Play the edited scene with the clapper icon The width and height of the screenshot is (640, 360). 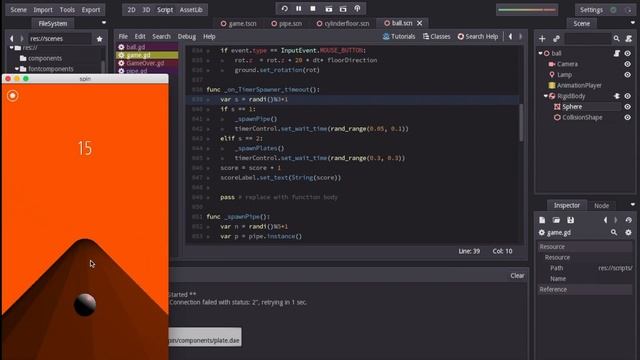(329, 9)
